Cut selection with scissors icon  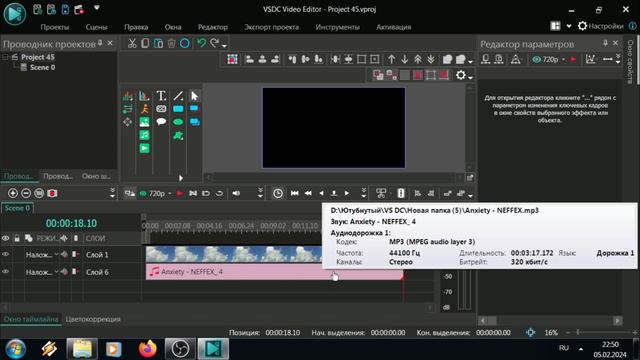click(132, 43)
